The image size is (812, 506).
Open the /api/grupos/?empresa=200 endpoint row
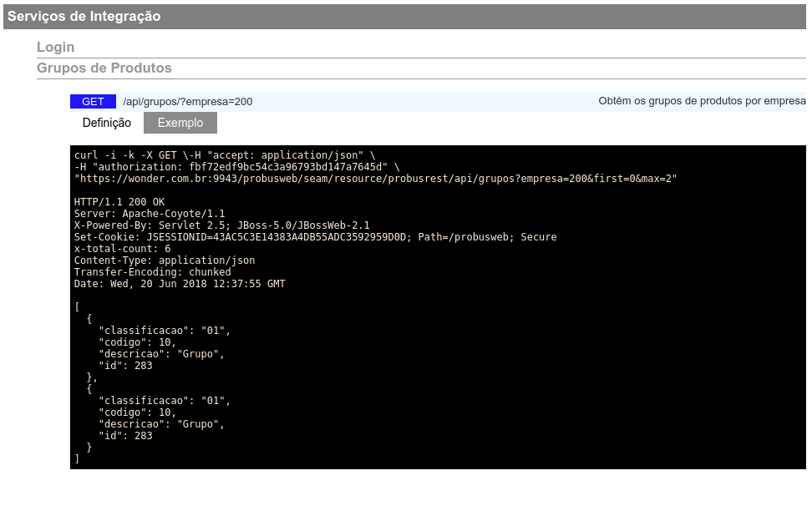click(x=438, y=102)
